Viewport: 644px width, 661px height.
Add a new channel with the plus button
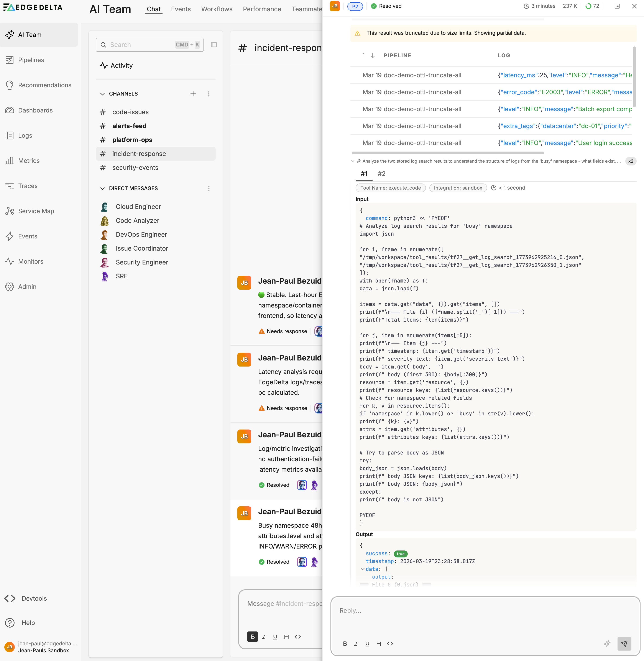(193, 94)
